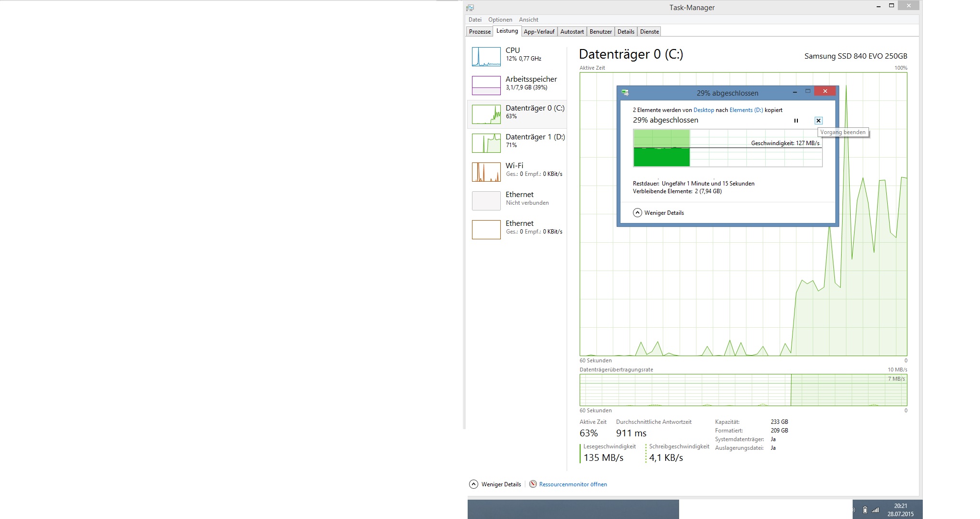
Task: Select the CPU performance graph thumbnail
Action: tap(486, 57)
